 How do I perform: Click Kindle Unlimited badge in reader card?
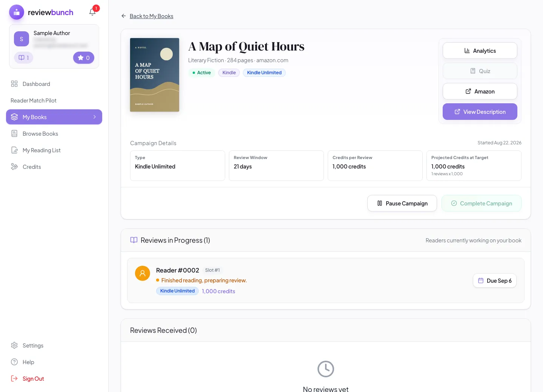click(x=177, y=291)
